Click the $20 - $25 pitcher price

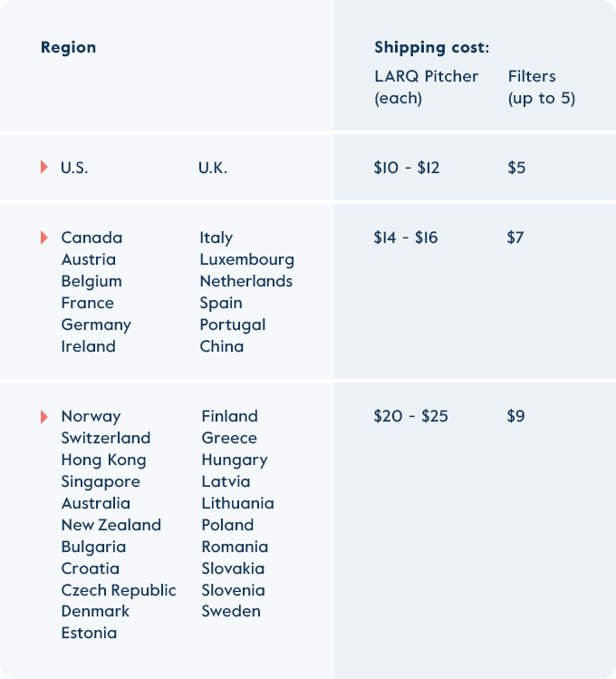[x=411, y=416]
